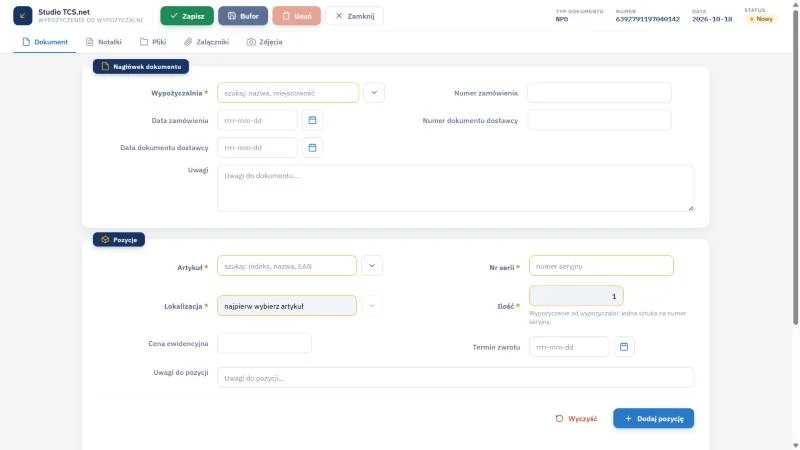Click the NPD document type value
This screenshot has height=450, width=800.
[x=562, y=19]
